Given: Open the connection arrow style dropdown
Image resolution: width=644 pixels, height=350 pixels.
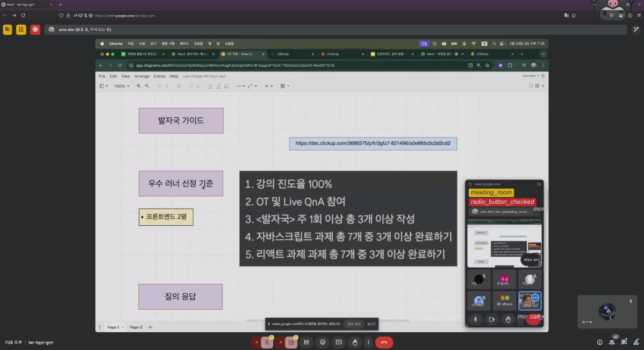Looking at the screenshot, I should click(240, 86).
